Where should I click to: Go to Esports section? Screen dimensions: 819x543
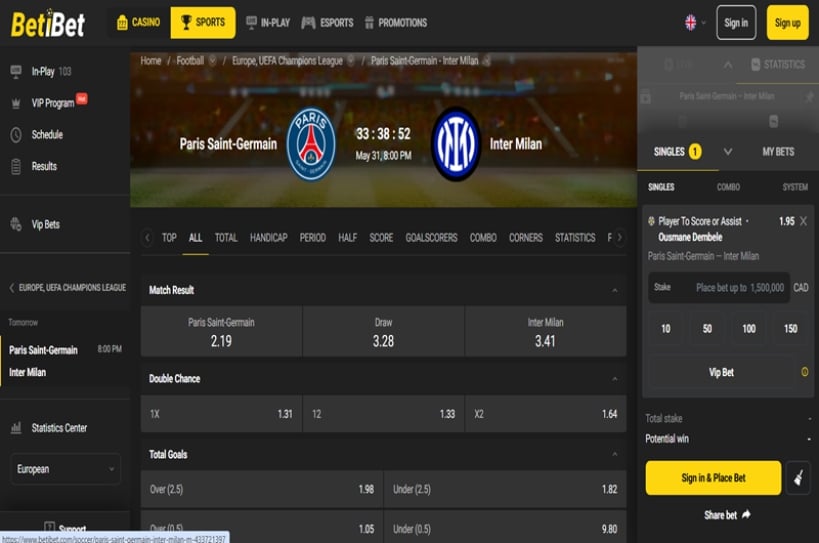point(327,22)
